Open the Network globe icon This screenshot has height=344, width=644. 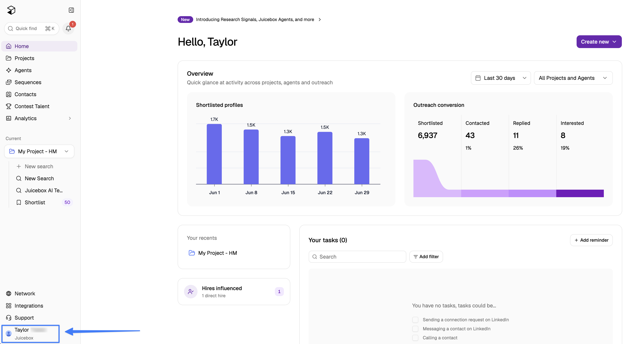coord(9,293)
